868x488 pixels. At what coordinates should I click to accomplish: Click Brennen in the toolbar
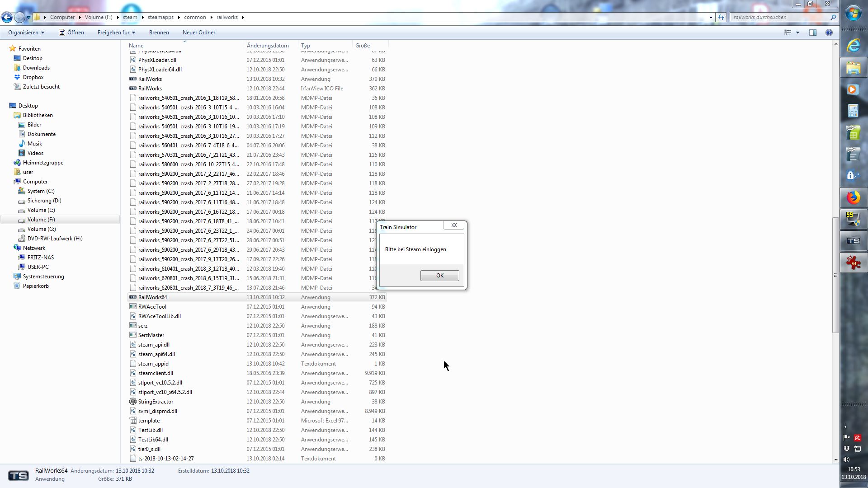coord(159,33)
